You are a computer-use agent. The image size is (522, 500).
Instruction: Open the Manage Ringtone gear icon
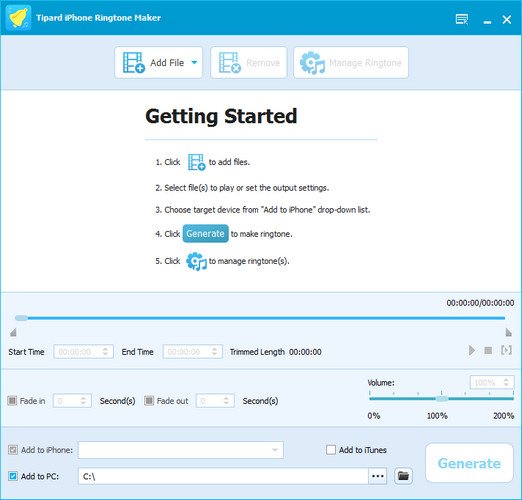pyautogui.click(x=312, y=63)
